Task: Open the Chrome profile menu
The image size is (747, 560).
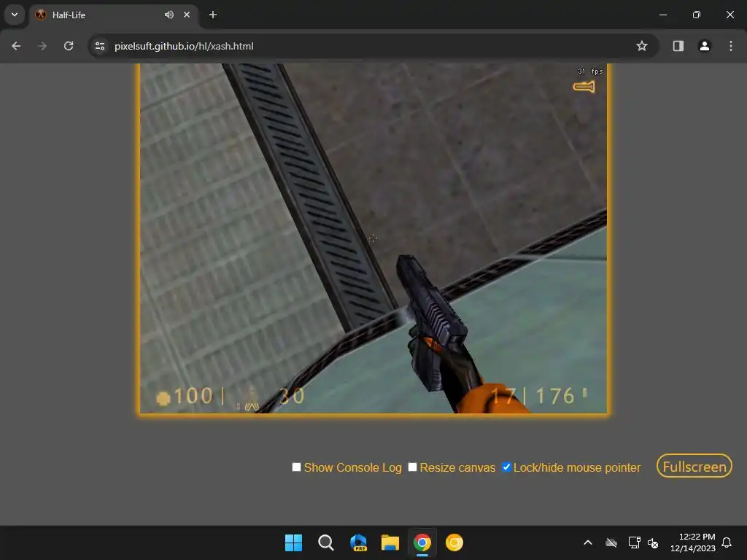Action: [704, 46]
